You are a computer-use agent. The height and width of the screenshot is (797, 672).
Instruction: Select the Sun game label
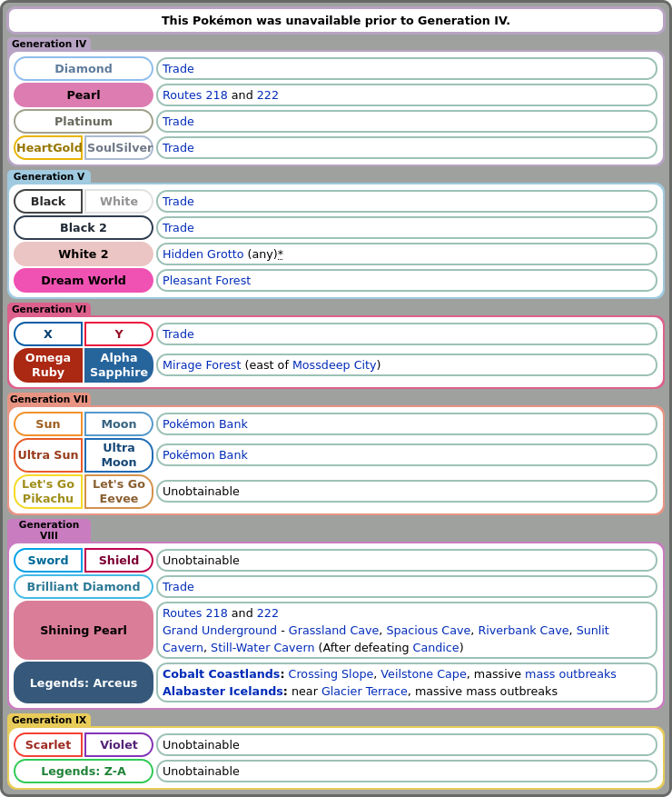click(48, 423)
